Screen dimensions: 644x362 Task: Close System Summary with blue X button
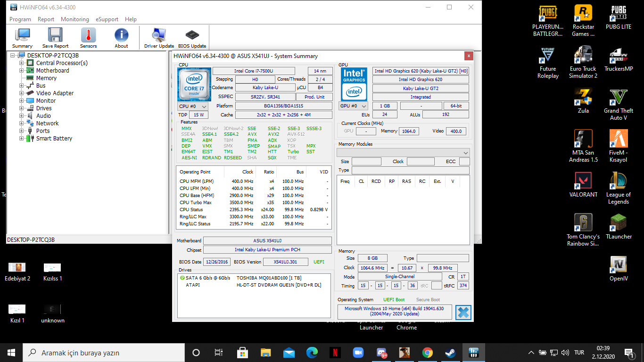click(x=463, y=312)
